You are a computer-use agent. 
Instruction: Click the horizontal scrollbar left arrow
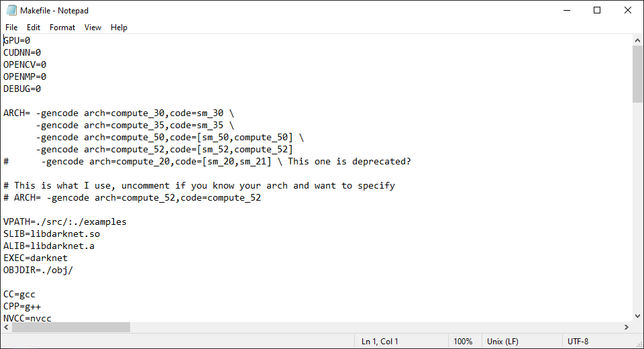6,328
